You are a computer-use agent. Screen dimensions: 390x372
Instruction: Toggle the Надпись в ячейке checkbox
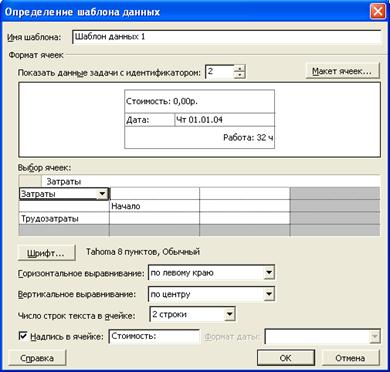(23, 335)
